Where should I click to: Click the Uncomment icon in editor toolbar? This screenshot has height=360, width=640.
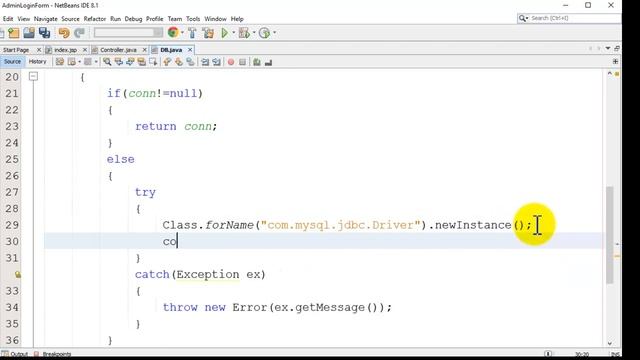268,62
